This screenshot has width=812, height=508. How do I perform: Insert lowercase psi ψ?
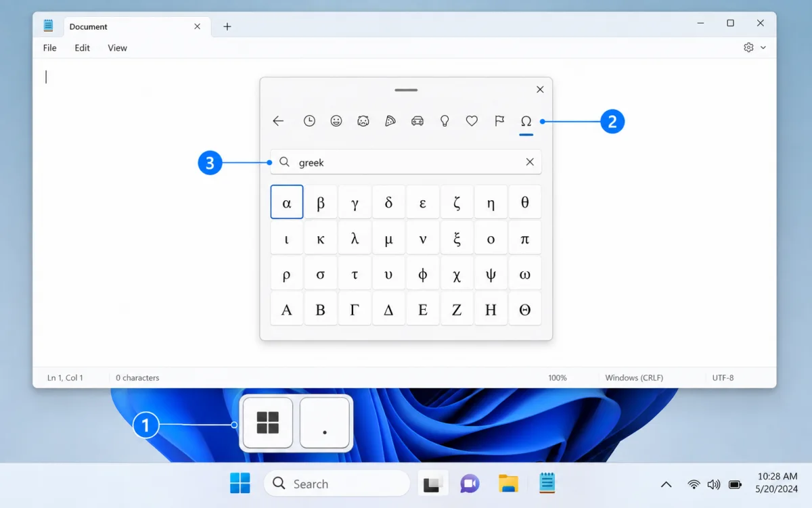coord(491,274)
